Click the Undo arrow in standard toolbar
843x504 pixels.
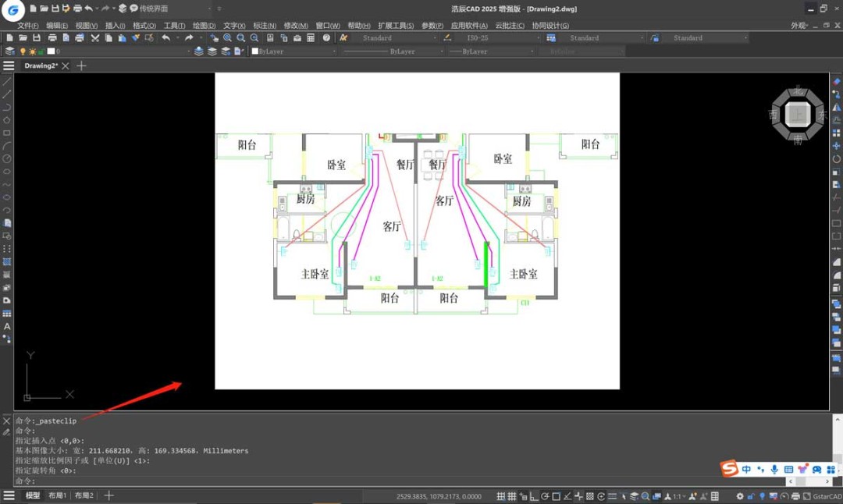[x=165, y=37]
